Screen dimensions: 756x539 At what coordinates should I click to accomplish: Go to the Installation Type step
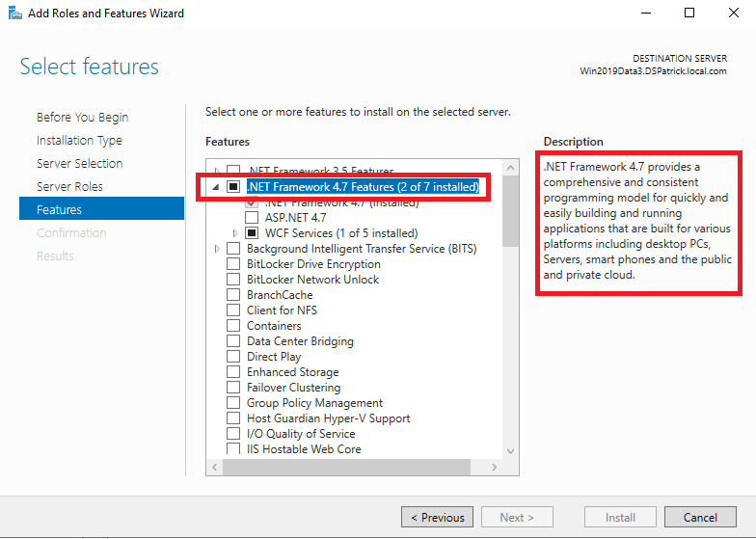tap(79, 141)
